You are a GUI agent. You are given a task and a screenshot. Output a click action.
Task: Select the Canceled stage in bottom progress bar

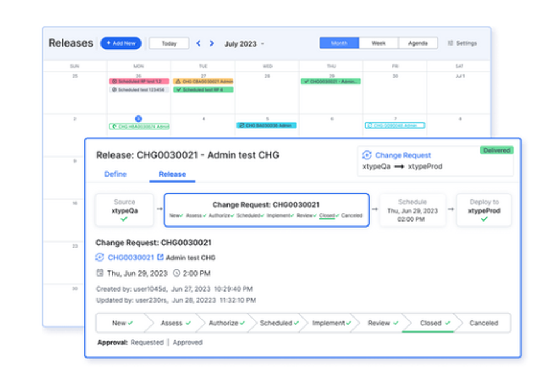click(483, 323)
